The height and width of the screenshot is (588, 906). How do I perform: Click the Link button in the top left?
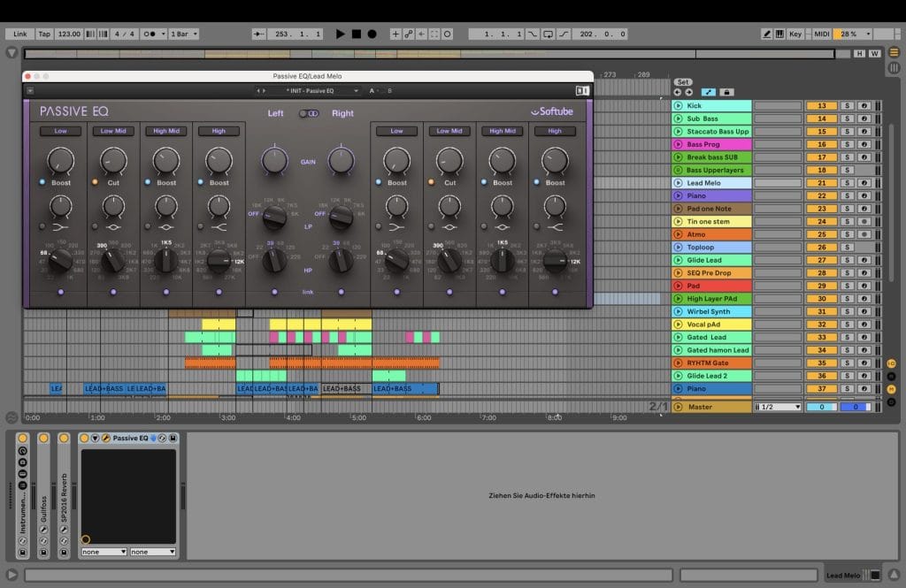click(x=19, y=33)
